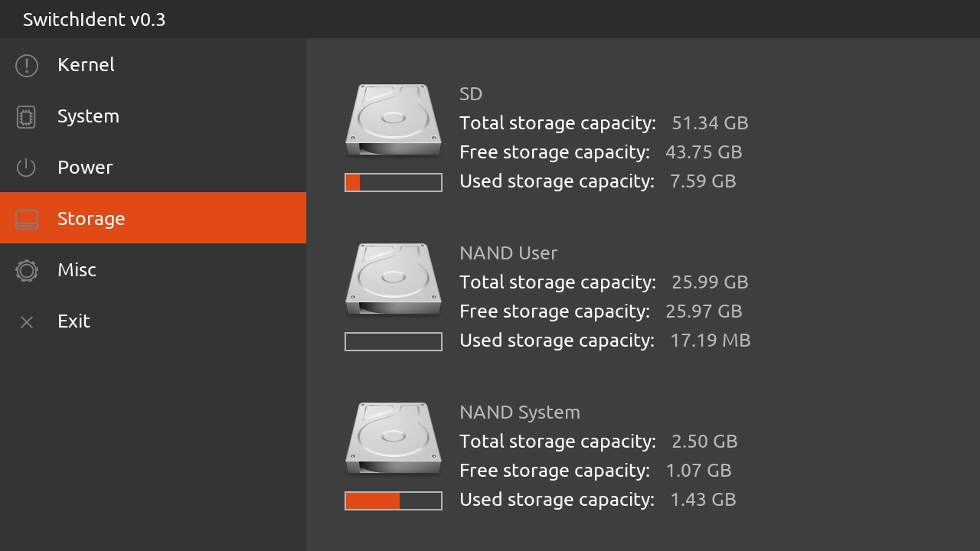
Task: Click the Kernel exclamation circle icon
Action: tap(27, 66)
